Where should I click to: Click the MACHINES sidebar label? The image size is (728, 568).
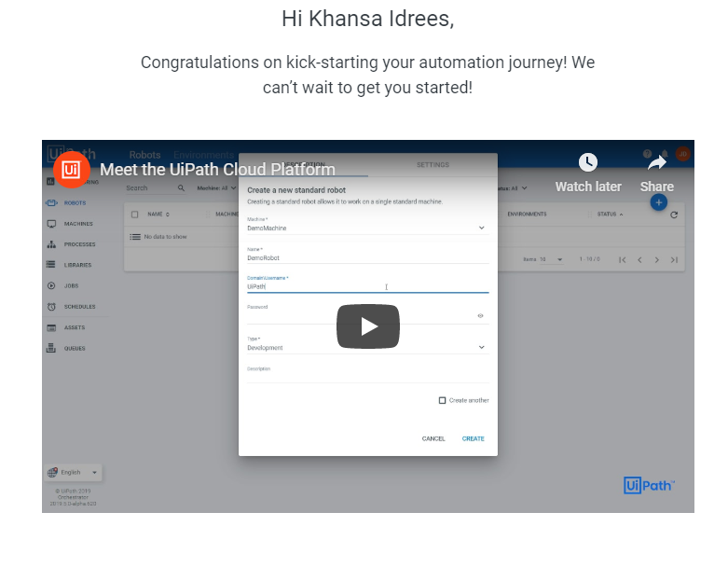click(78, 224)
